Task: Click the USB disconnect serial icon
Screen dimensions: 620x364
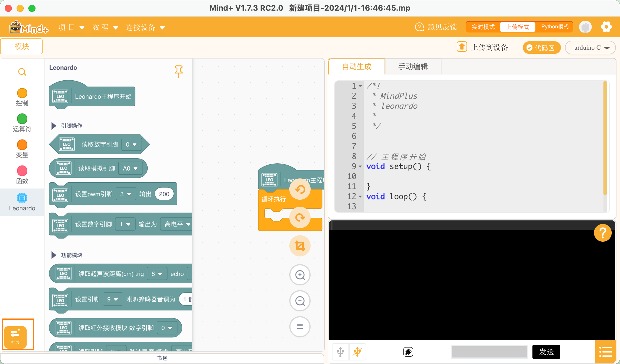Action: (x=357, y=352)
